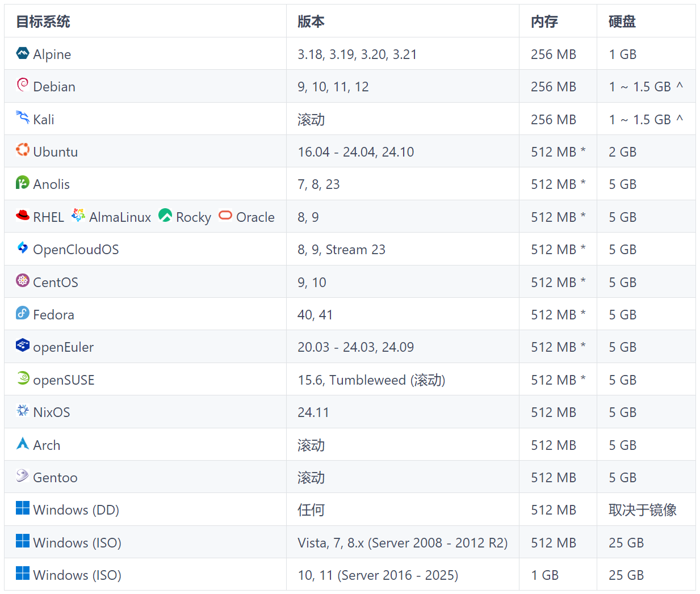700x594 pixels.
Task: Click the CentOS purple logo icon
Action: (x=23, y=280)
